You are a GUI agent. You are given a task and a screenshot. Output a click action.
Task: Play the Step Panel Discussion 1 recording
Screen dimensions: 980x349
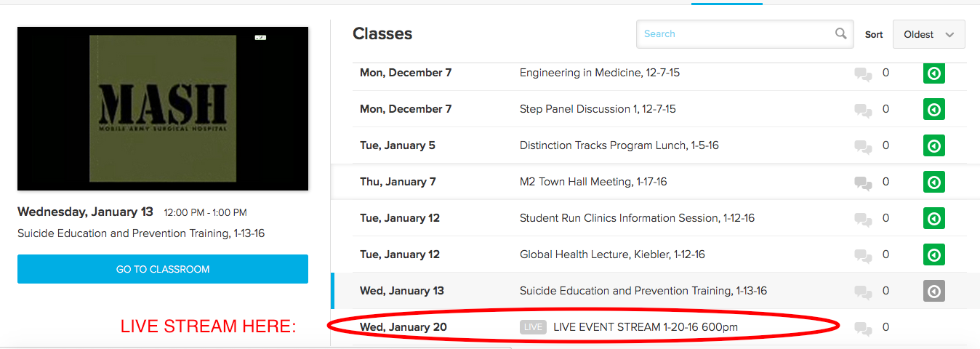coord(934,110)
